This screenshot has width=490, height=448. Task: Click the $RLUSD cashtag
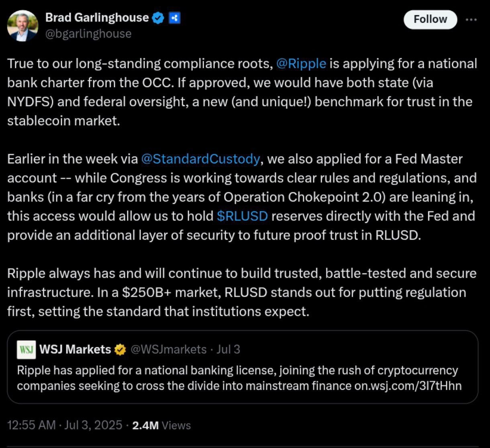click(x=242, y=216)
